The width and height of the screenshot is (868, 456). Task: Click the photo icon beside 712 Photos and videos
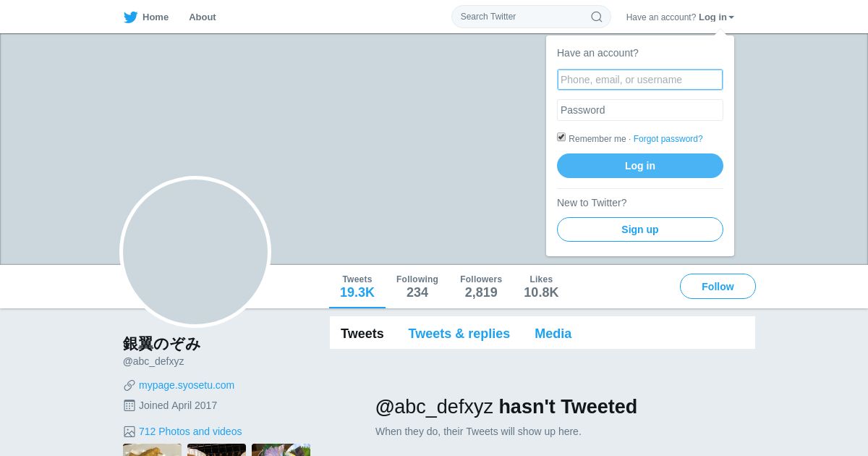[x=129, y=431]
